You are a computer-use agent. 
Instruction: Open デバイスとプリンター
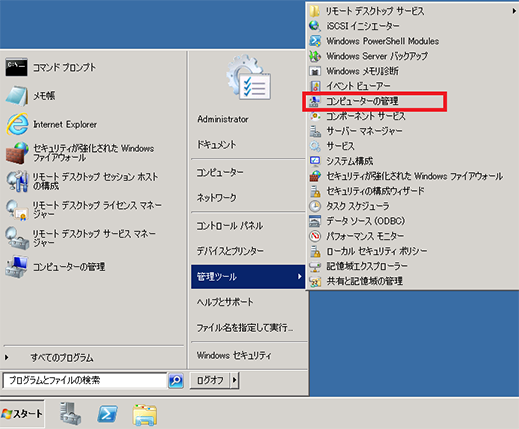[x=230, y=251]
